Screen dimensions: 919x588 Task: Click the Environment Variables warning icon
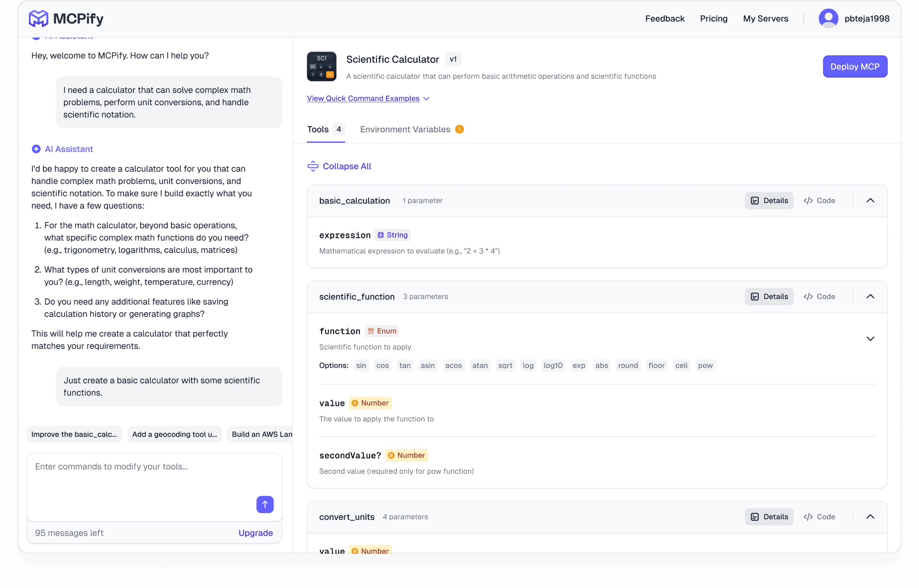pyautogui.click(x=459, y=130)
